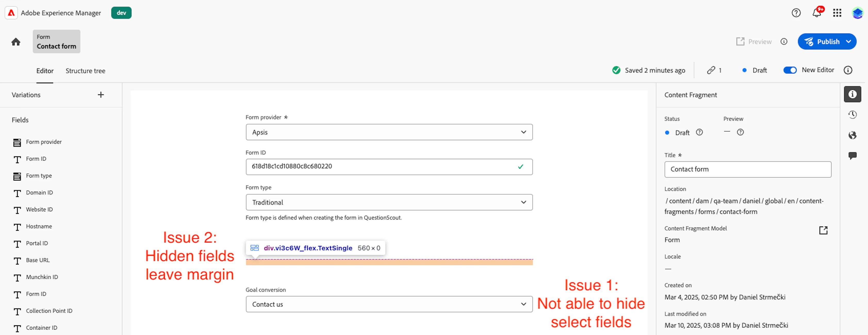Expand the Form provider dropdown
The height and width of the screenshot is (335, 868).
click(389, 132)
